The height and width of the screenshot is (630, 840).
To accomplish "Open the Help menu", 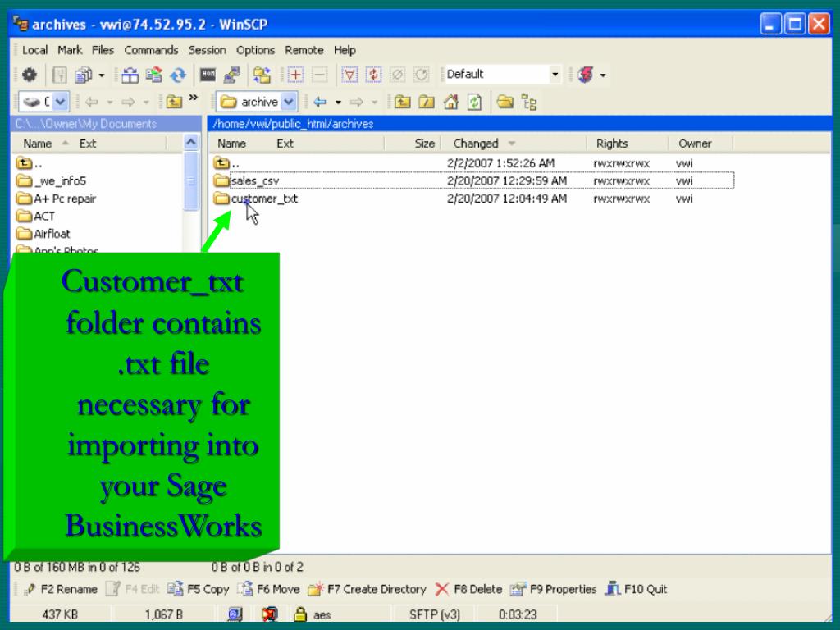I will point(345,50).
